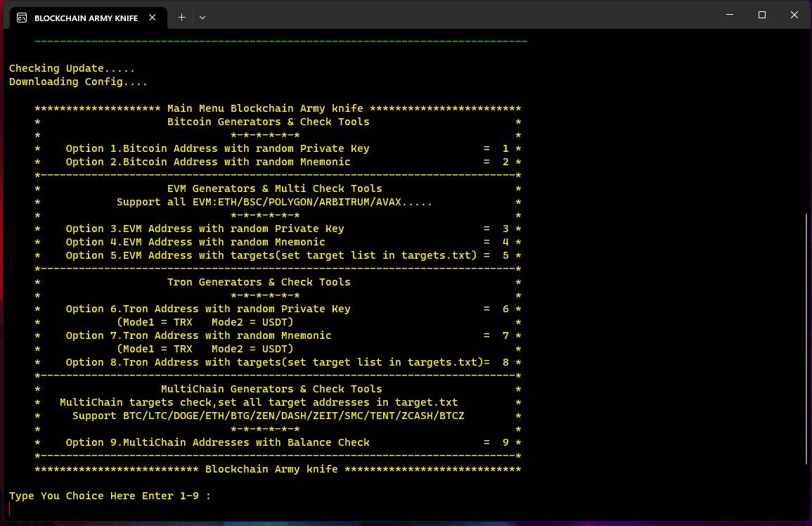Open a new terminal tab
Viewport: 812px width, 526px height.
coord(182,17)
